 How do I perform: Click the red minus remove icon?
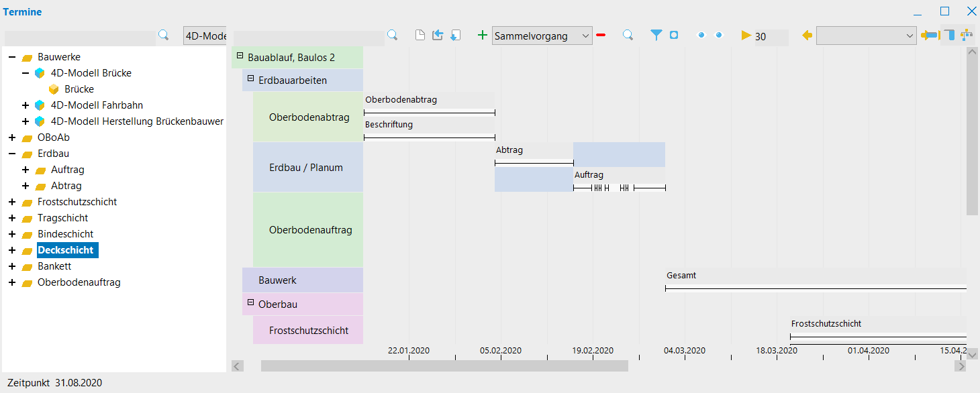tap(601, 36)
